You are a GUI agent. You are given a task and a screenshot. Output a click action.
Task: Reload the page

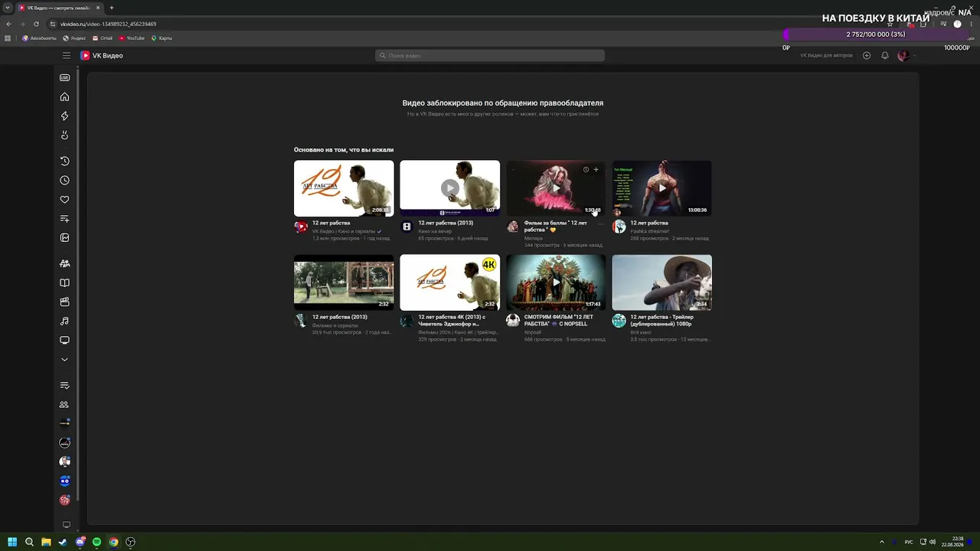[x=36, y=24]
